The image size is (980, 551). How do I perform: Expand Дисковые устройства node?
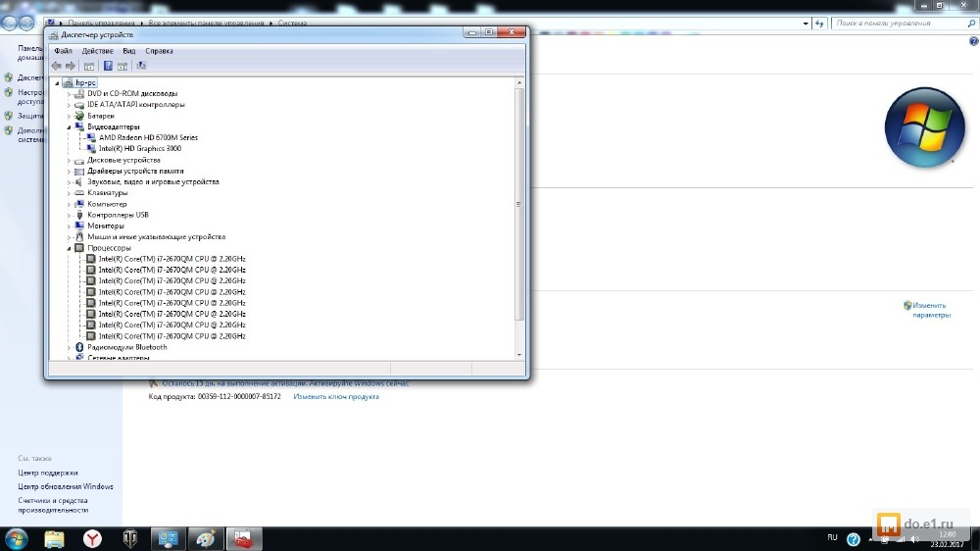(69, 160)
